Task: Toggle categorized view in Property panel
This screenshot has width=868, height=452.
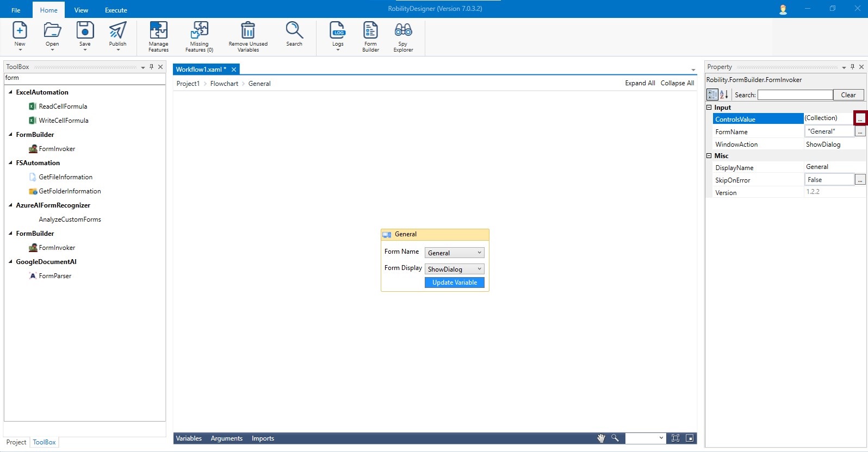Action: (712, 95)
